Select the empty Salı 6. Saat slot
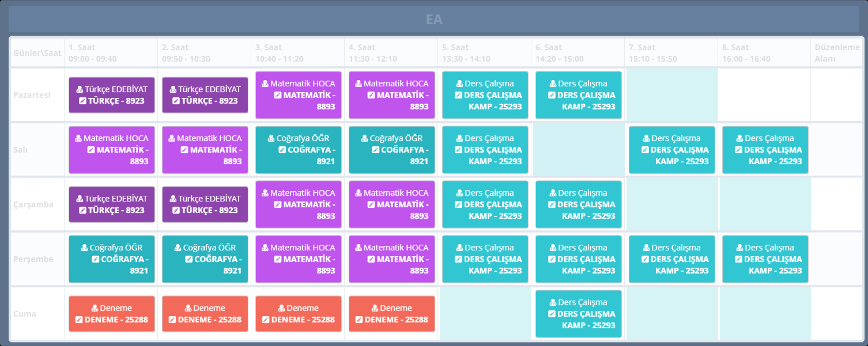Screen dimensions: 868x346 coord(578,150)
